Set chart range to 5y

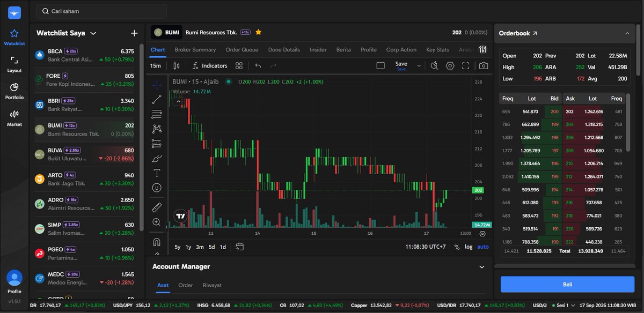178,247
